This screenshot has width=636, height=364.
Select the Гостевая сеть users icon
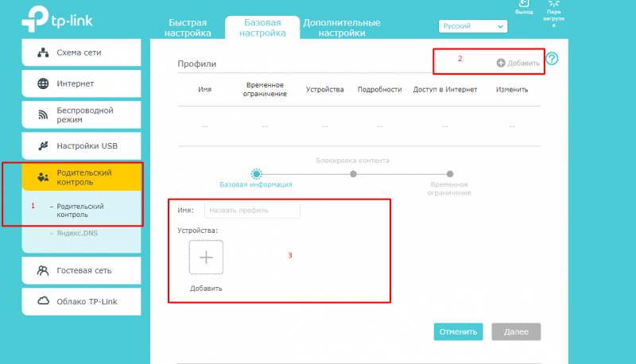pos(44,271)
